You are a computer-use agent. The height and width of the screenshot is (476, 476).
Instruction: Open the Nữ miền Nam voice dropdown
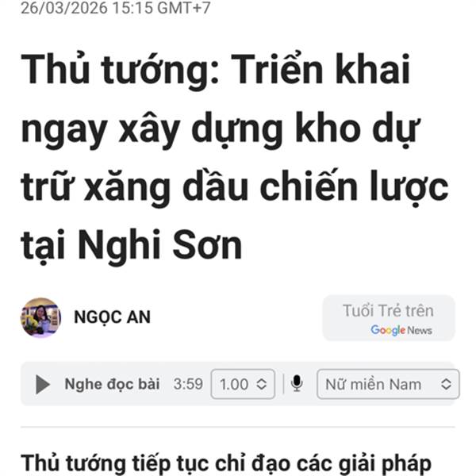click(388, 384)
